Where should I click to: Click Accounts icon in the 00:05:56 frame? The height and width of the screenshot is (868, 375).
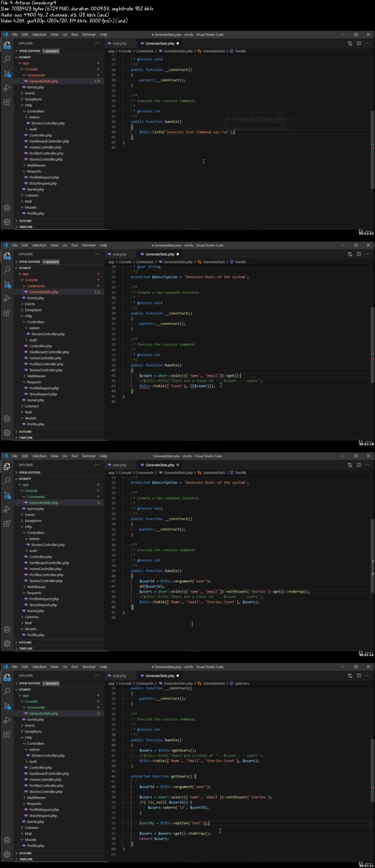7,629
